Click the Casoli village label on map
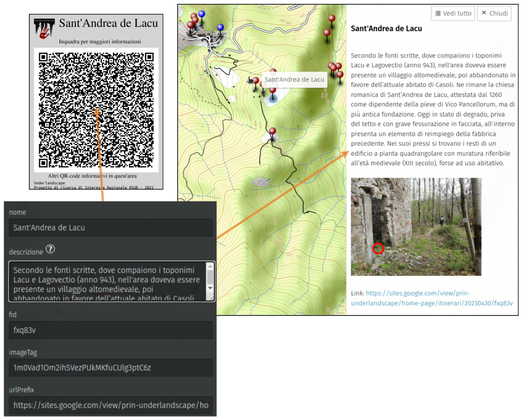Viewport: 522px width, 420px height. tap(220, 33)
